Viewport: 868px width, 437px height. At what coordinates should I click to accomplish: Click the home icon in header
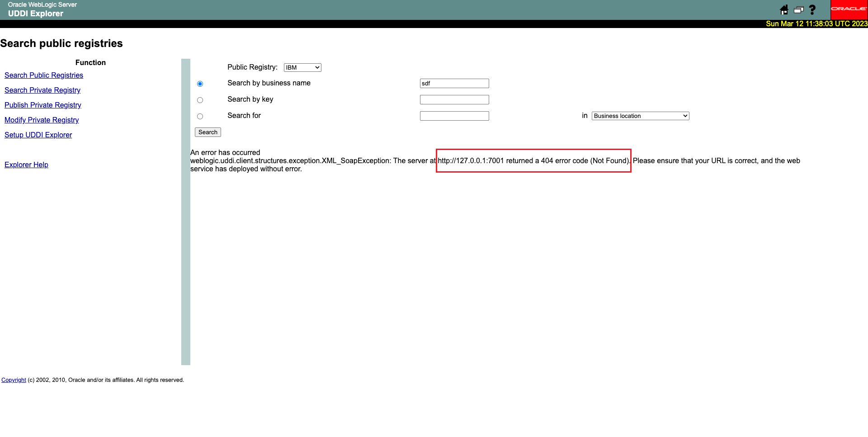coord(784,9)
